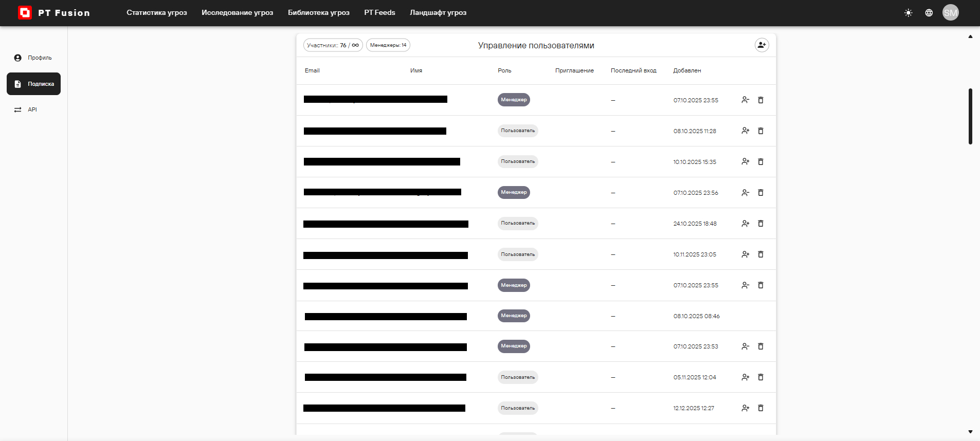The width and height of the screenshot is (980, 441).
Task: Click Пользователь chip in 10.11.2025 23:05 row
Action: (518, 254)
